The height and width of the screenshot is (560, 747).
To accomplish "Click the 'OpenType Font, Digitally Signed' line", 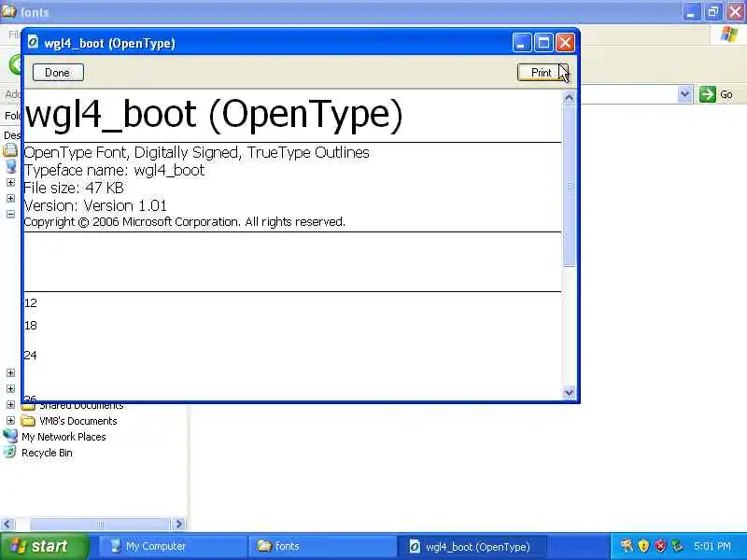I will coord(197,152).
